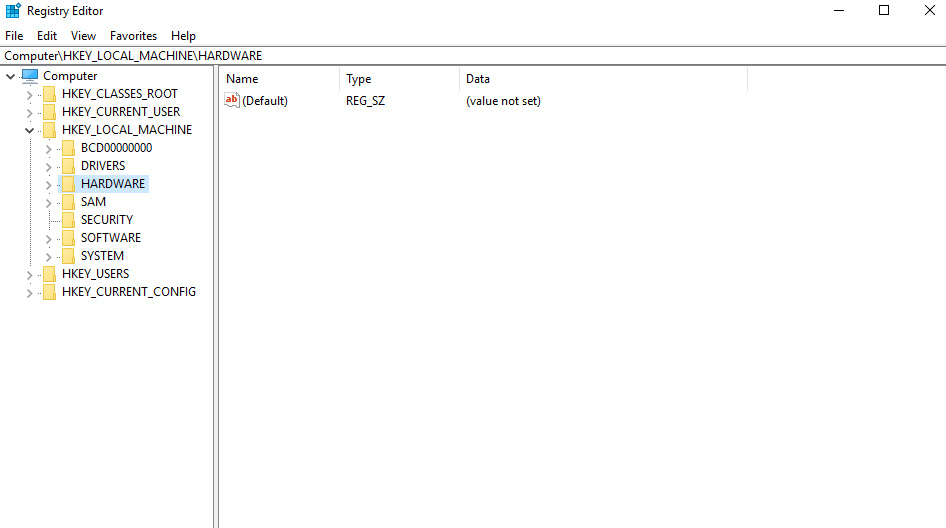The height and width of the screenshot is (528, 946).
Task: Click the (value not set) data cell
Action: click(503, 101)
